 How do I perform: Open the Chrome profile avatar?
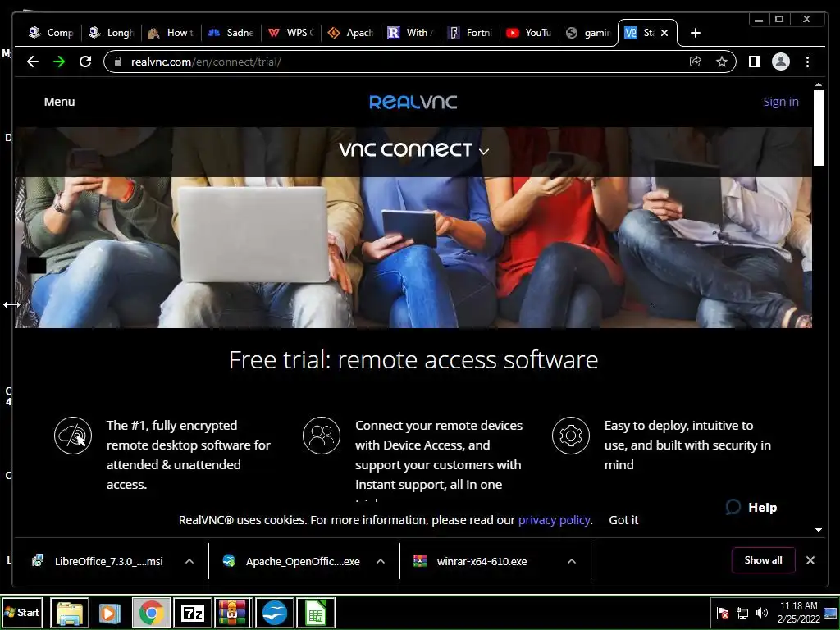point(781,62)
